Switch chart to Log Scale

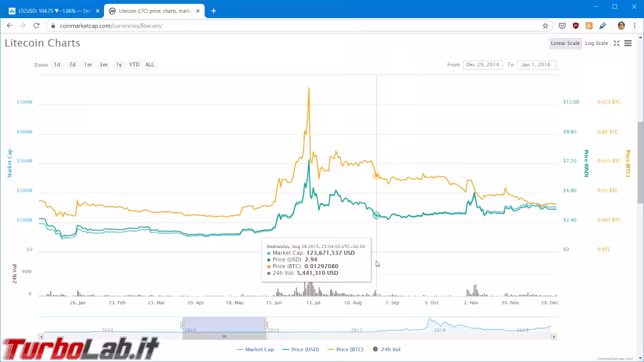point(596,43)
